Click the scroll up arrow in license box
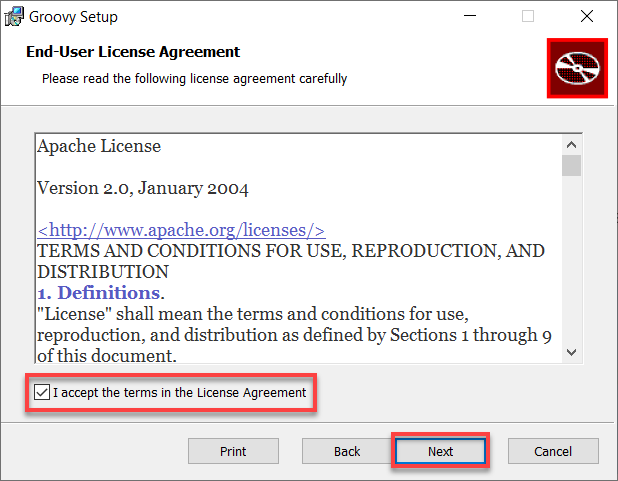This screenshot has width=618, height=481. (x=571, y=145)
